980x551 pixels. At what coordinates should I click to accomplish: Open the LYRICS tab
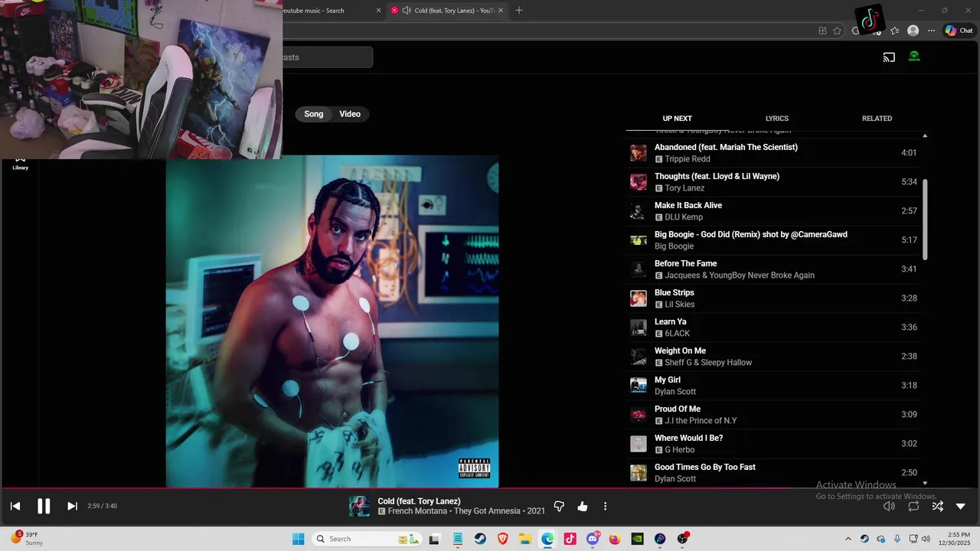pyautogui.click(x=776, y=119)
